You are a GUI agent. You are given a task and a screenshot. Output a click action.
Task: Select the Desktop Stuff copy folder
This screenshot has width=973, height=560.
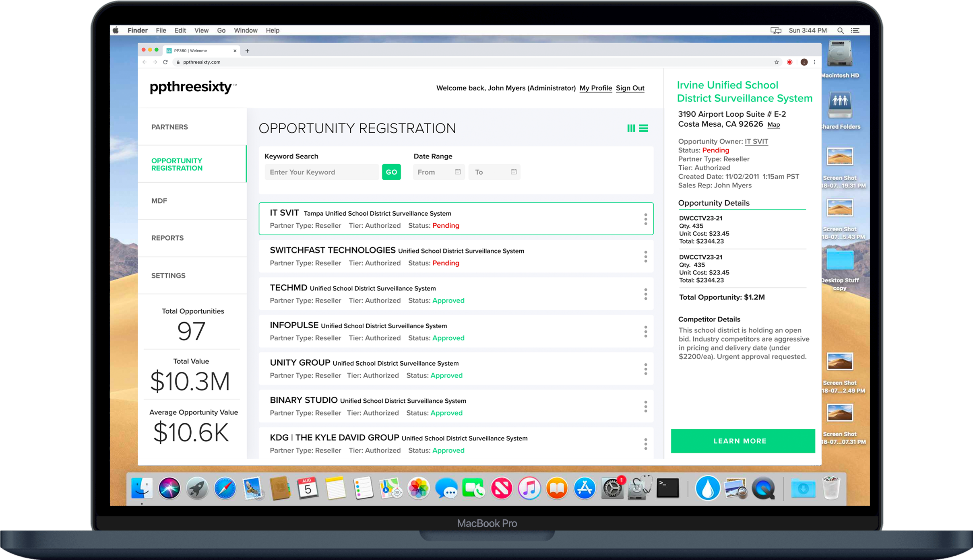(x=840, y=269)
